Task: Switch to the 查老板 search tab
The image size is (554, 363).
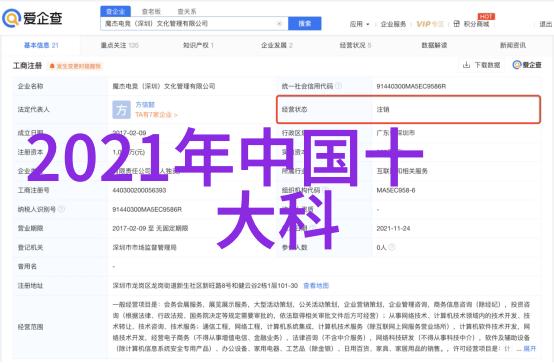Action: pos(151,12)
